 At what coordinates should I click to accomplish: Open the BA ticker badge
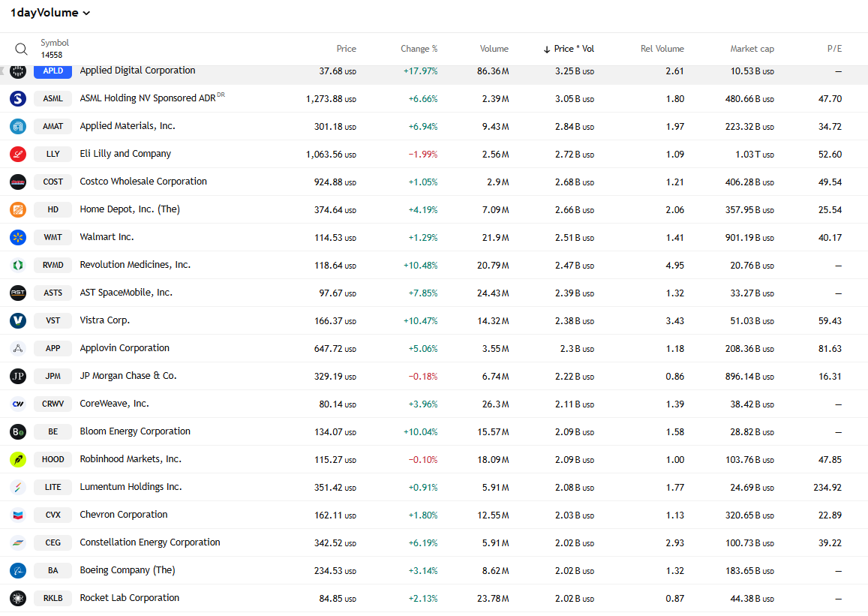coord(53,570)
